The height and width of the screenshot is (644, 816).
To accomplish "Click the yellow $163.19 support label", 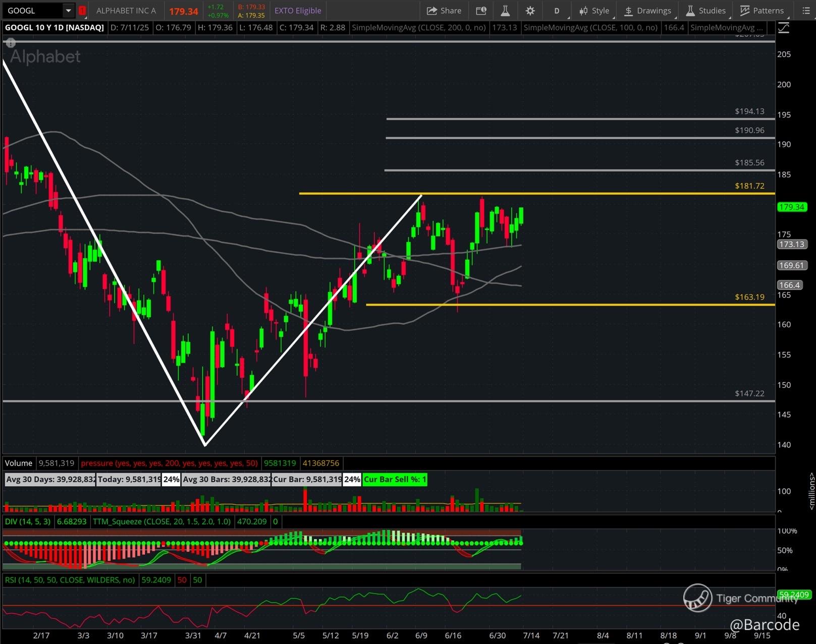I will 749,298.
